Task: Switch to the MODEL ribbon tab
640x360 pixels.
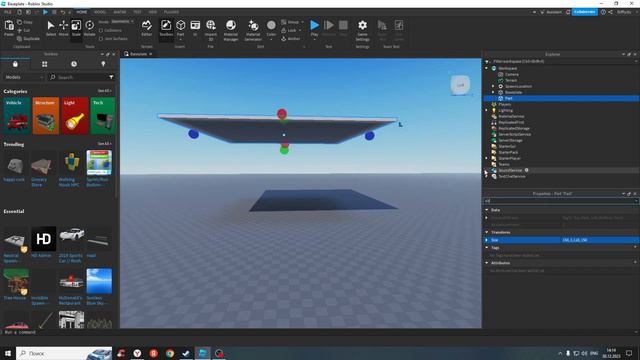Action: click(x=100, y=12)
